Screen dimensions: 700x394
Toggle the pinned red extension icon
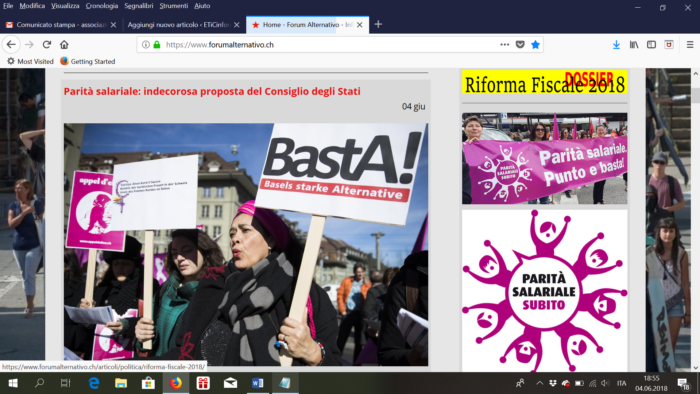tap(669, 45)
